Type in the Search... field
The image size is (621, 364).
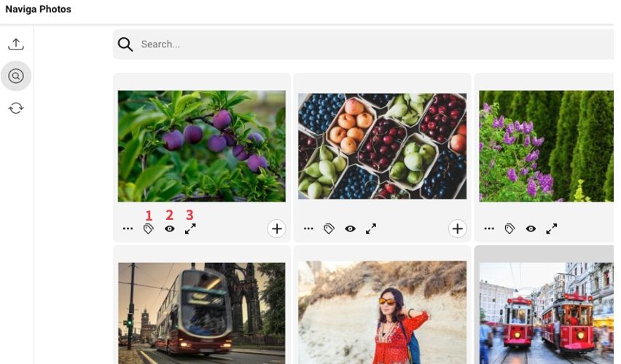tap(364, 44)
